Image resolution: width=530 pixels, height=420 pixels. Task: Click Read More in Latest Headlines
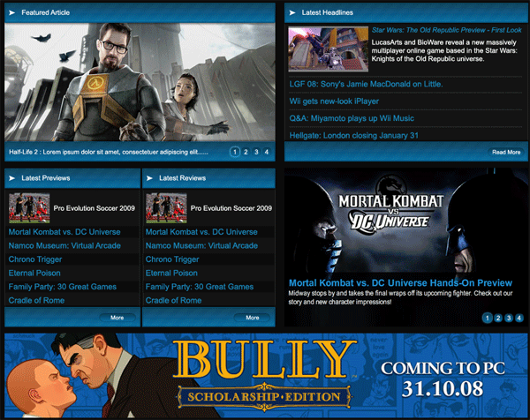coord(506,152)
